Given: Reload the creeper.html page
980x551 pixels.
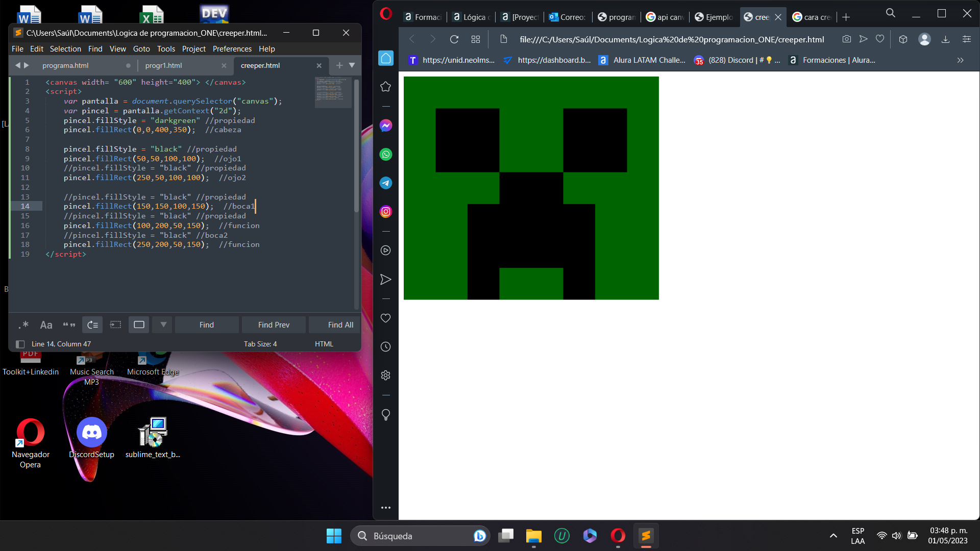Looking at the screenshot, I should tap(454, 39).
